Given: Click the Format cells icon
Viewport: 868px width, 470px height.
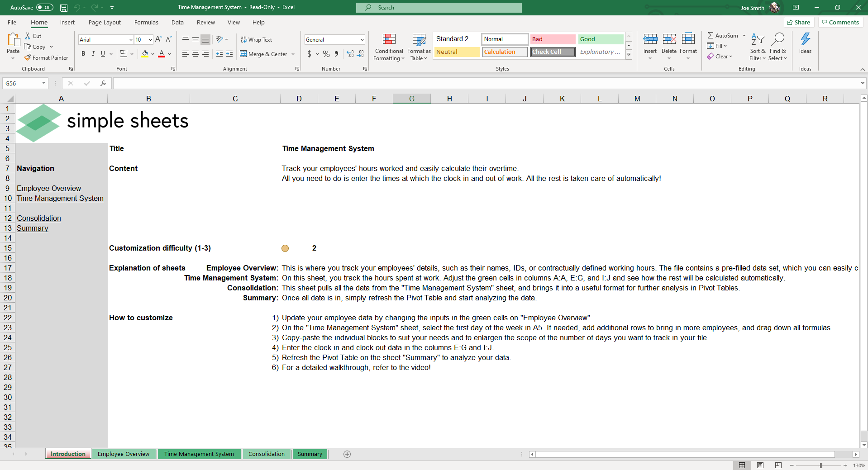Looking at the screenshot, I should [688, 39].
